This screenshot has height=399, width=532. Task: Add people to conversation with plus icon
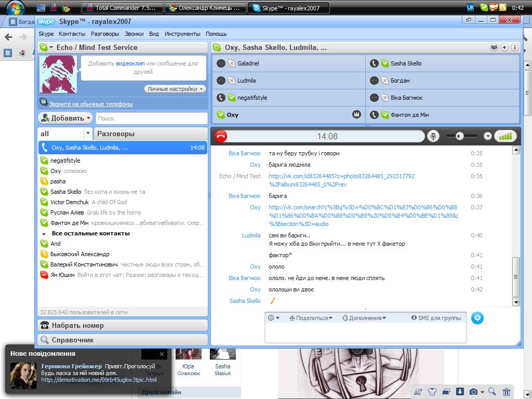504,47
